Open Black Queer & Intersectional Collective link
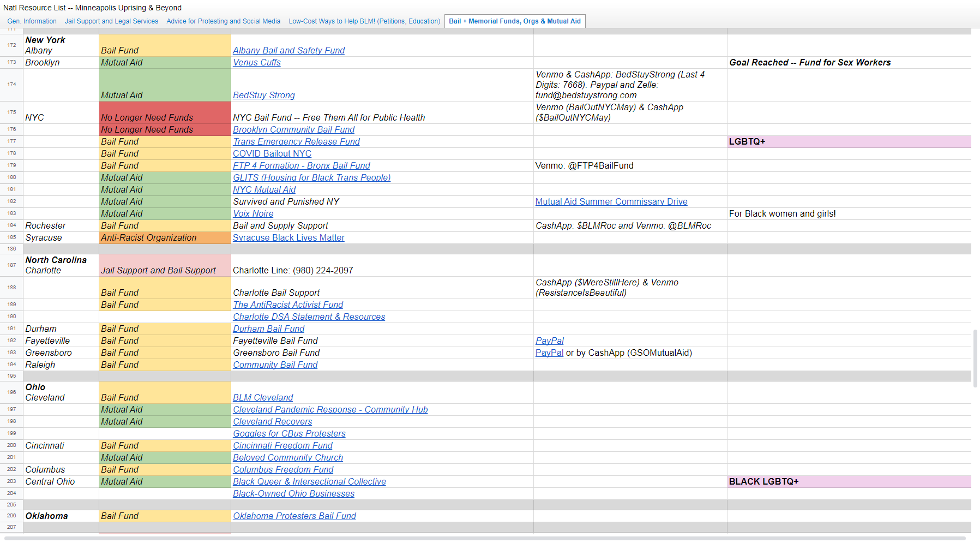 tap(310, 482)
